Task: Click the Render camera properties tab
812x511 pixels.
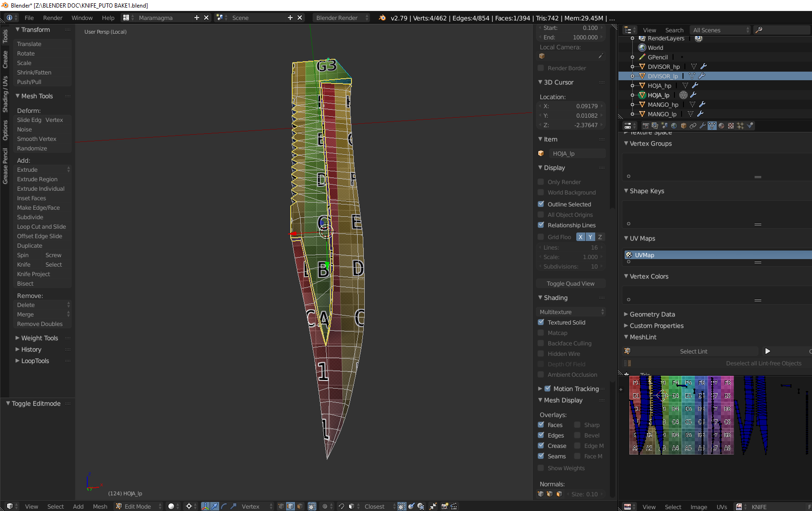Action: (646, 126)
